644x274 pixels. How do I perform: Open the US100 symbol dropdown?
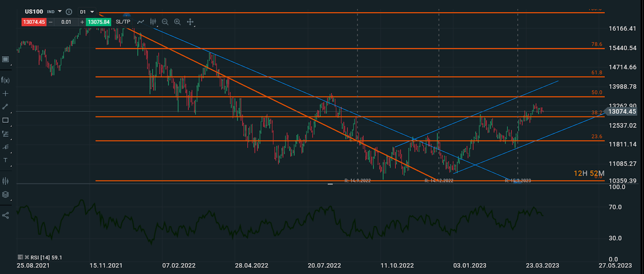point(59,12)
